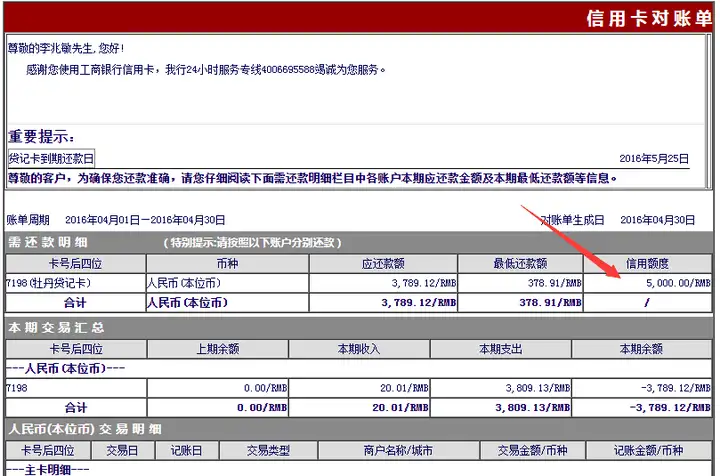
Task: Click the 记账金额/币种 column header
Action: pos(648,451)
